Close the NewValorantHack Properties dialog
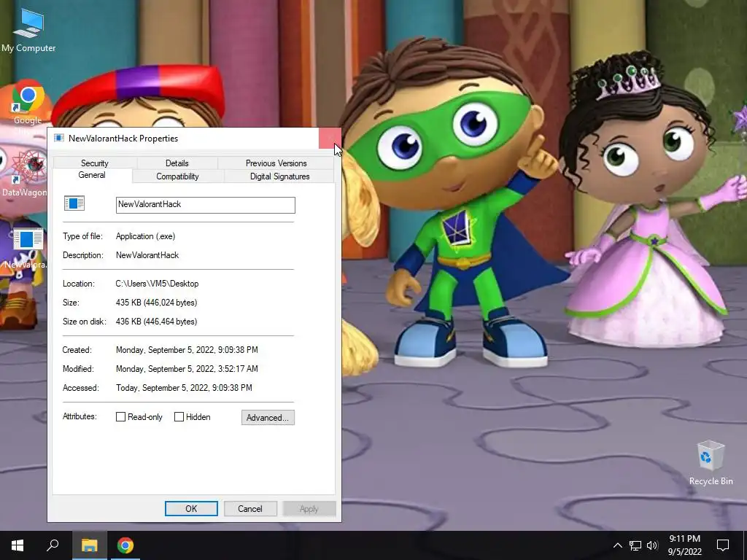Screen dimensions: 747x560 point(330,138)
